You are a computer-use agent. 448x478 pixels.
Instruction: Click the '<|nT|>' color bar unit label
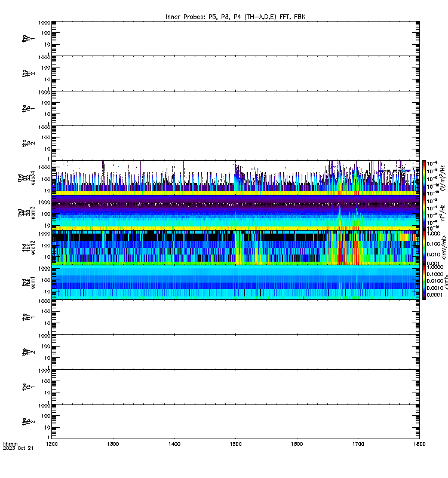click(x=446, y=282)
